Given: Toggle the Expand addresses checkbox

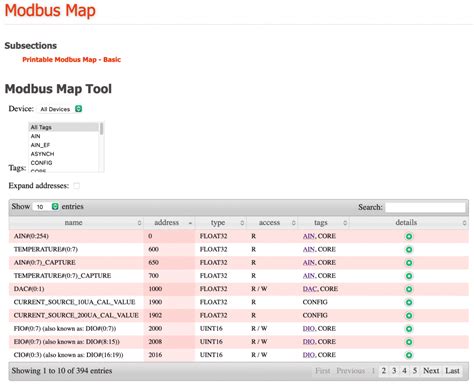Looking at the screenshot, I should [77, 186].
